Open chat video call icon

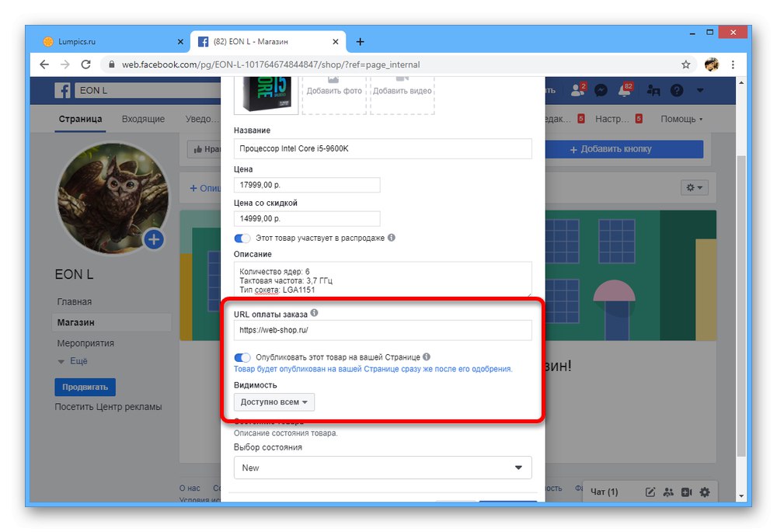click(686, 492)
